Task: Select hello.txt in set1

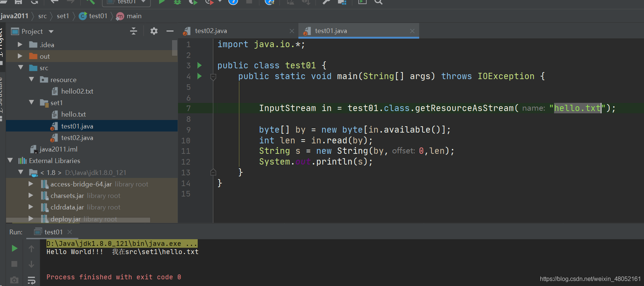Action: [x=73, y=114]
